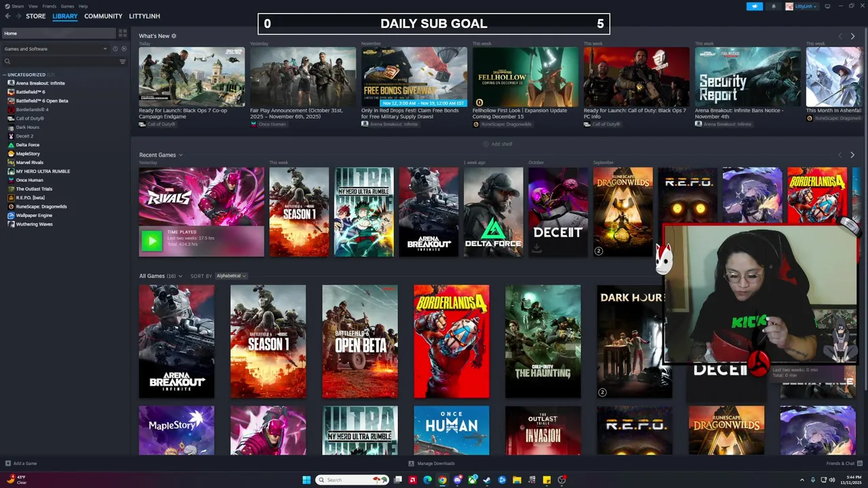Select Battlefield 6 Open Beta in sidebar
The width and height of the screenshot is (868, 488).
(x=42, y=101)
